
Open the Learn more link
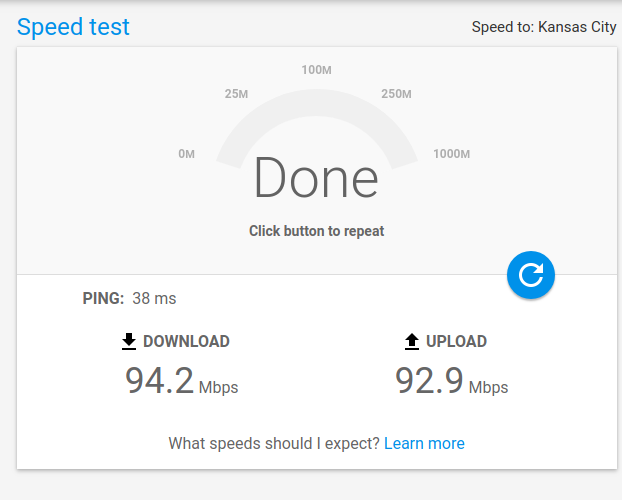(424, 443)
